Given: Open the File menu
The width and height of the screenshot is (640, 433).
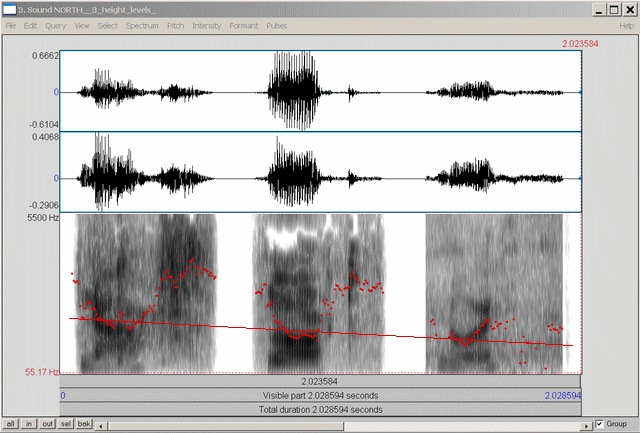Looking at the screenshot, I should (x=10, y=25).
